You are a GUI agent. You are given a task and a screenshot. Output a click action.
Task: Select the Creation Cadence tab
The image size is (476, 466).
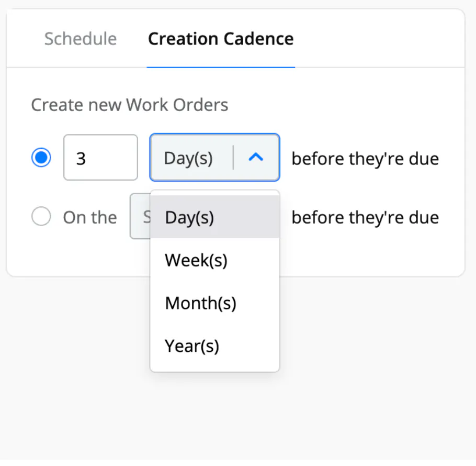[221, 39]
